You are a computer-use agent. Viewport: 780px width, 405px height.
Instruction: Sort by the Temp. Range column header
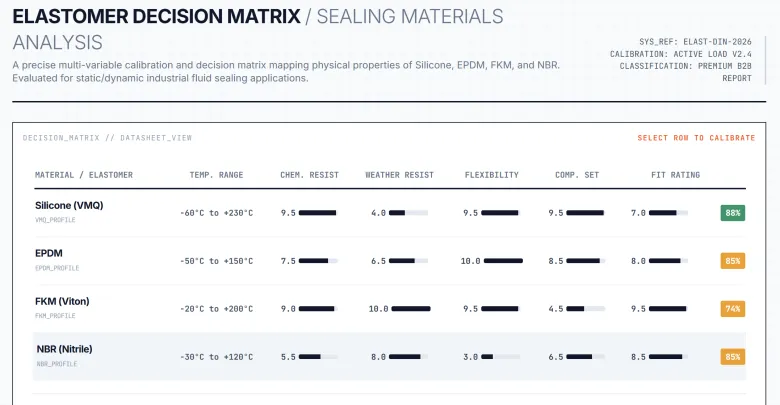pyautogui.click(x=216, y=175)
